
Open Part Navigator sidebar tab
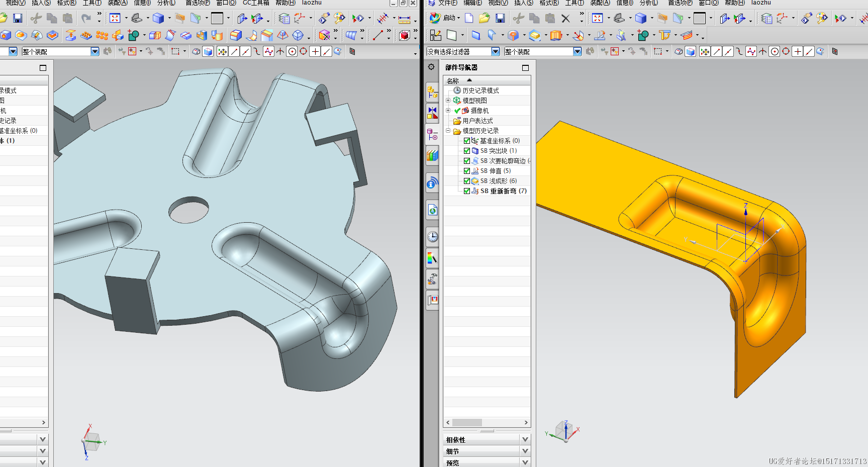432,134
